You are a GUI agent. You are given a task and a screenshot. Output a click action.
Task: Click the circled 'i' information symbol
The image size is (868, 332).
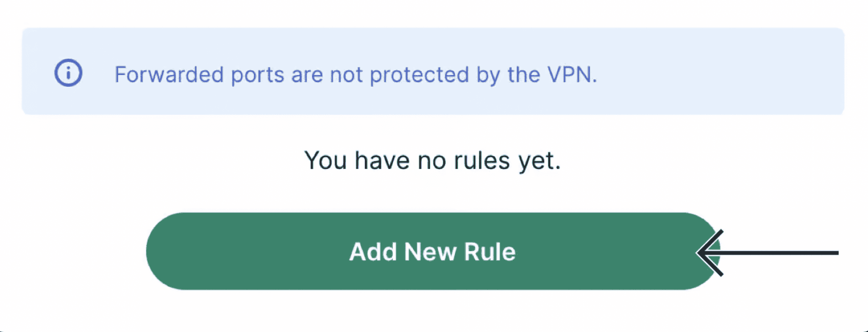68,73
